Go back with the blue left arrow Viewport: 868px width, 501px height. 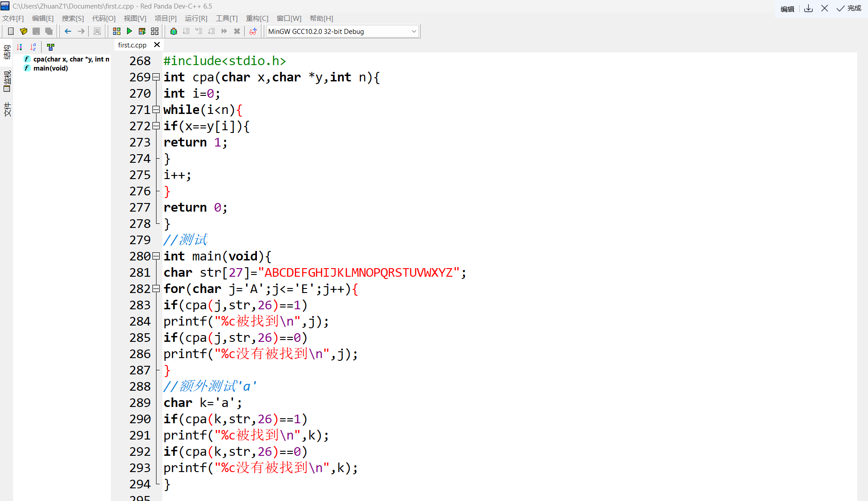tap(68, 31)
